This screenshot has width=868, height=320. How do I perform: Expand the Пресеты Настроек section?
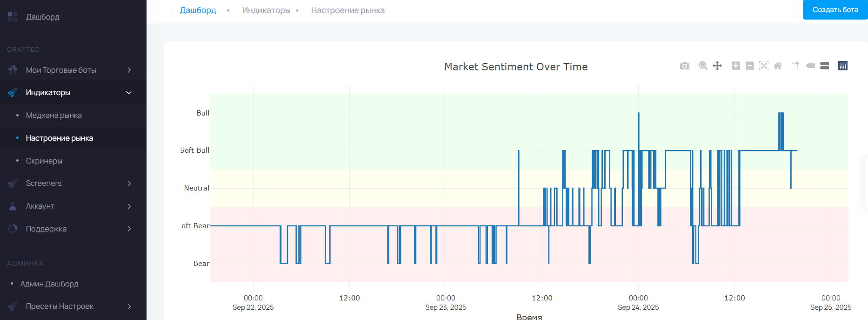[73, 306]
